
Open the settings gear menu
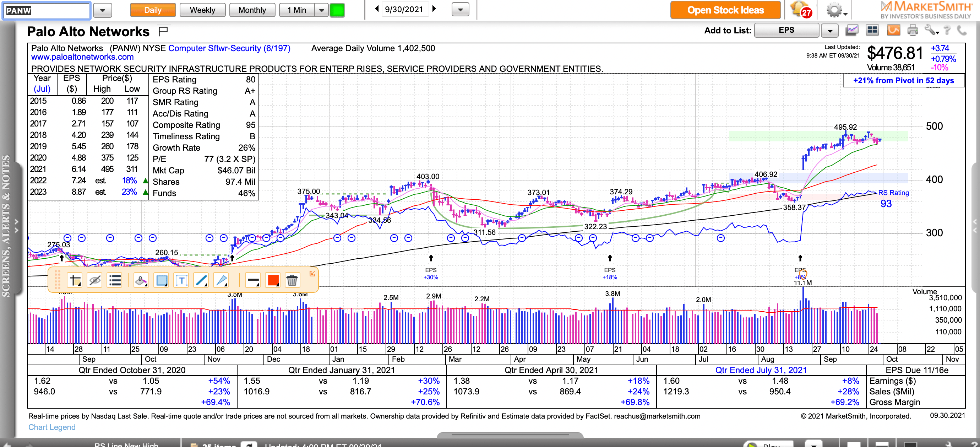pos(836,10)
